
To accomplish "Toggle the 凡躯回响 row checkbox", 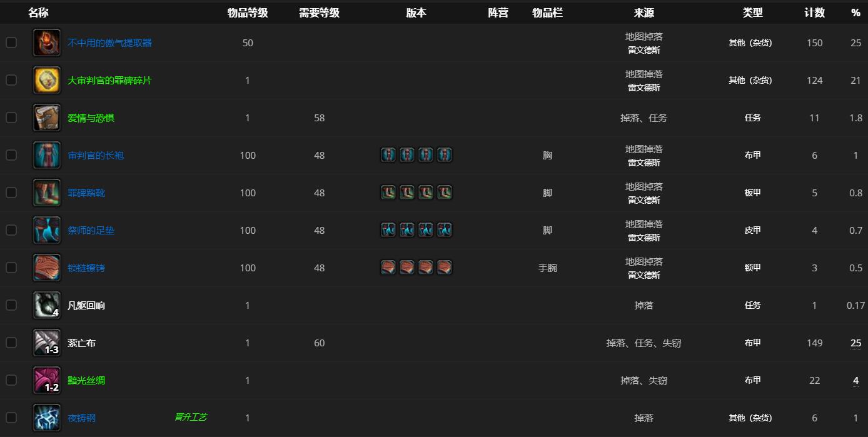I will coord(11,305).
